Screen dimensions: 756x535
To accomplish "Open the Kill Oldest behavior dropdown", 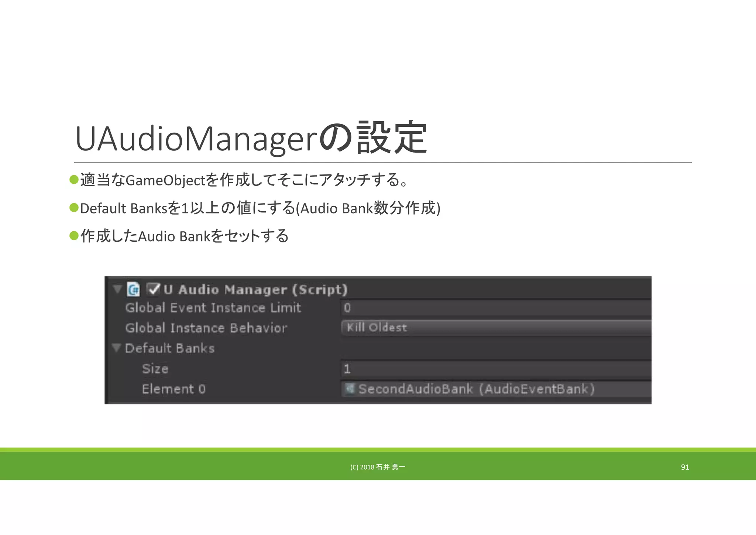I will click(x=496, y=328).
